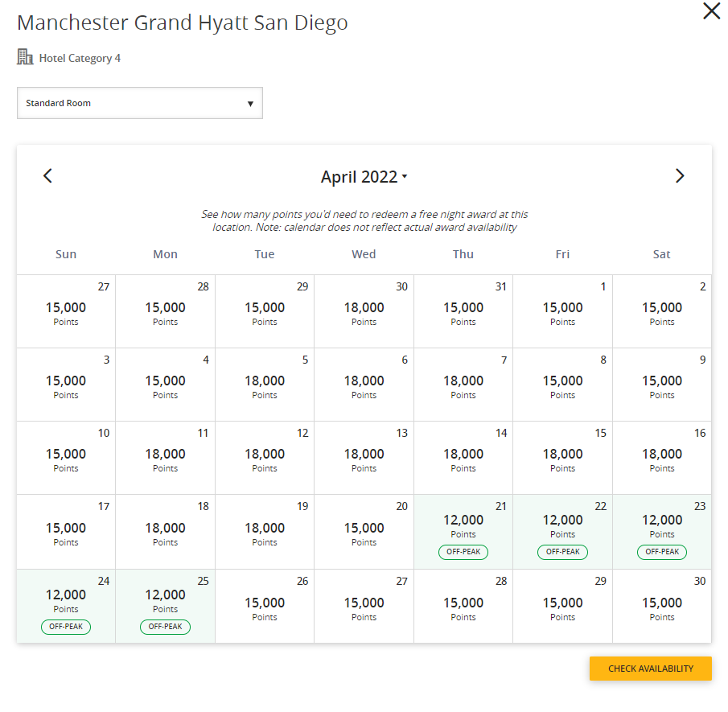Choose April 9 date cell
728x712 pixels.
[x=662, y=385]
